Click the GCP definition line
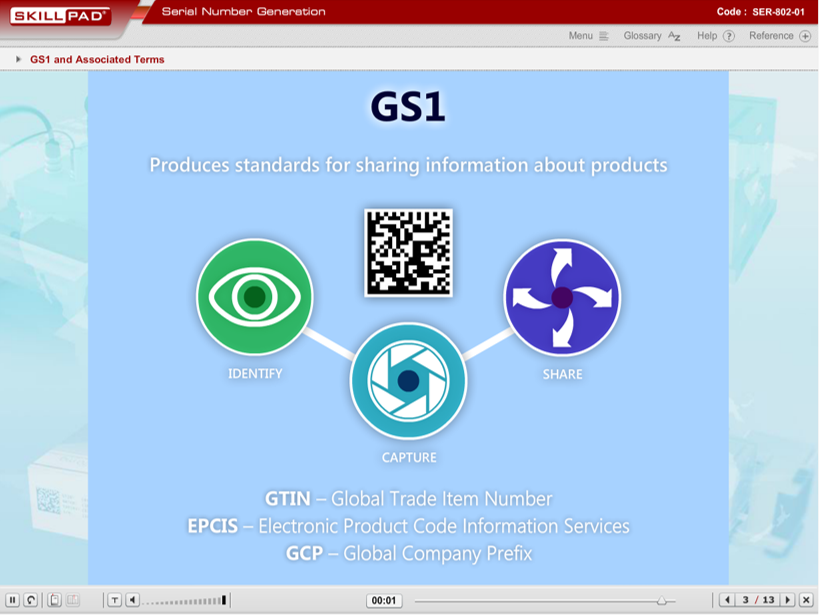820x615 pixels. click(408, 553)
